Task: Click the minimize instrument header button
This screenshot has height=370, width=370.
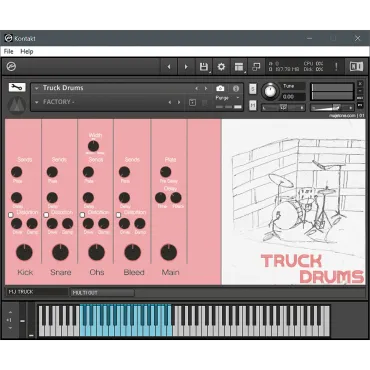Action: click(x=360, y=91)
